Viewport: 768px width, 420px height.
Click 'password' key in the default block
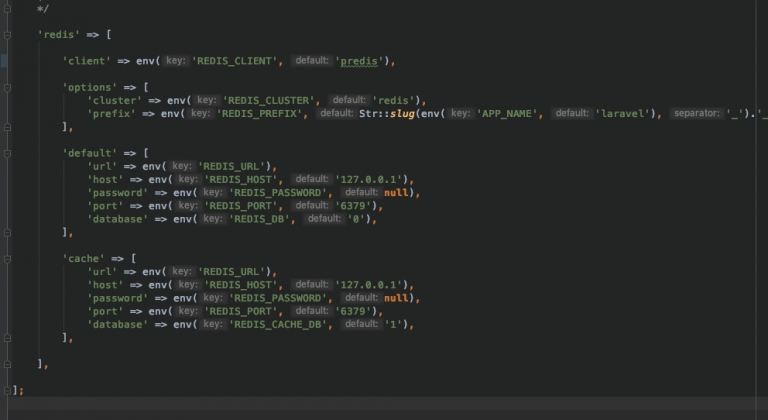118,193
